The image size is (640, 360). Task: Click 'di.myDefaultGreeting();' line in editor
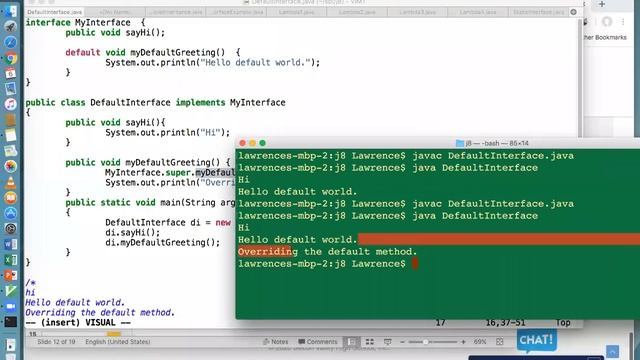point(162,242)
